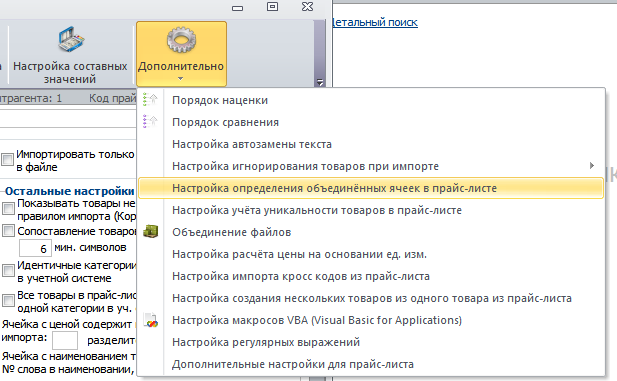Minimize the settings window
Viewport: 617px width, 381px height.
[x=237, y=8]
